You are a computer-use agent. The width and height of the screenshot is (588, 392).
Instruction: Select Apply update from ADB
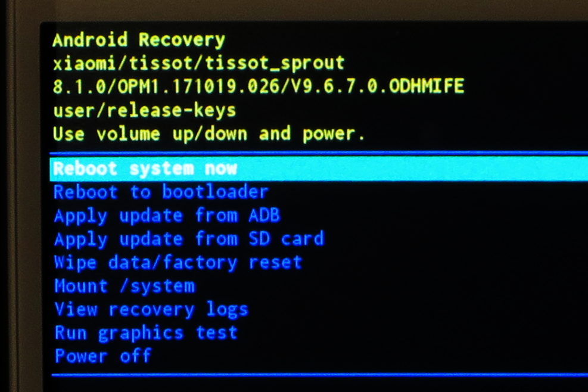point(167,216)
